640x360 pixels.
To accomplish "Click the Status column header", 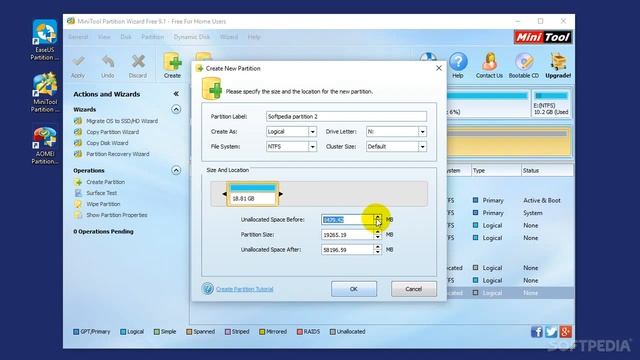I will (x=547, y=171).
